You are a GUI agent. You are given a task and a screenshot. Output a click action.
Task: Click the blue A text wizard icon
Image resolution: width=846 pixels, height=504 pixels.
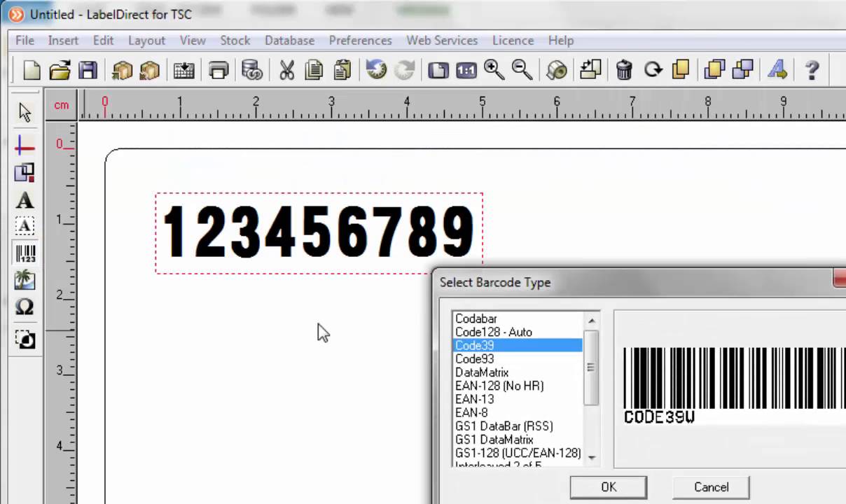(x=777, y=70)
